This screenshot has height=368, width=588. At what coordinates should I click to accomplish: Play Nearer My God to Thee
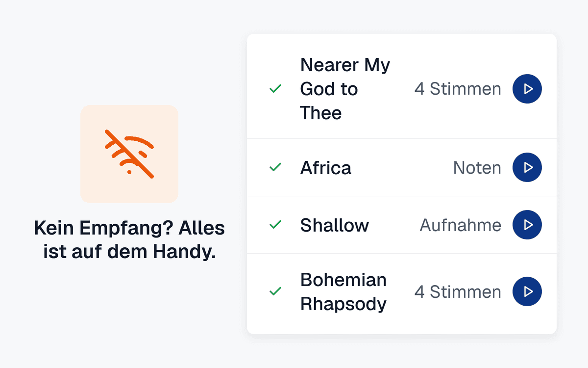coord(527,89)
